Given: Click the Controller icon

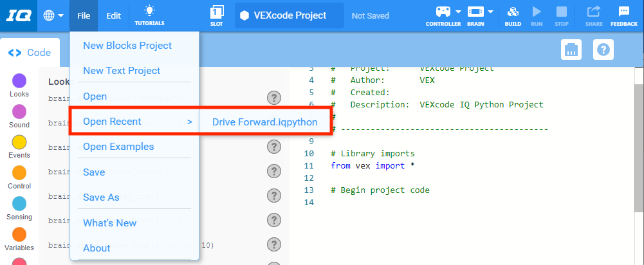Looking at the screenshot, I should point(443,12).
